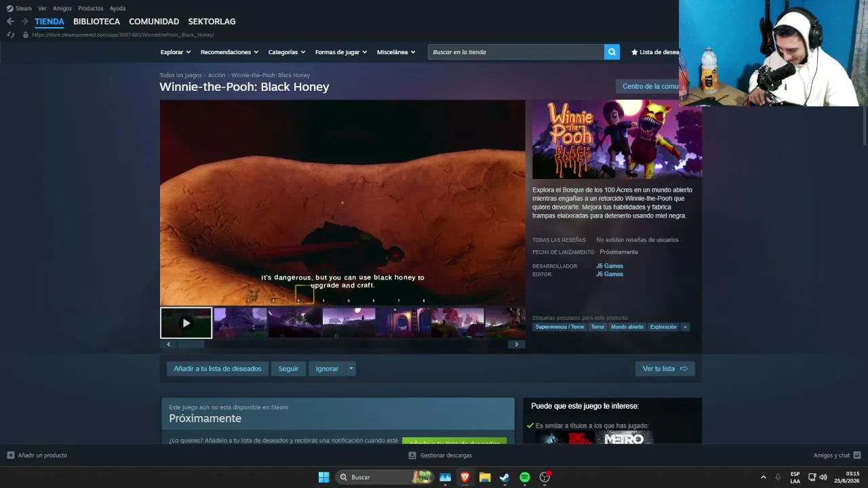The width and height of the screenshot is (868, 488).
Task: Switch to the COMUNIDAD tab
Action: click(154, 22)
